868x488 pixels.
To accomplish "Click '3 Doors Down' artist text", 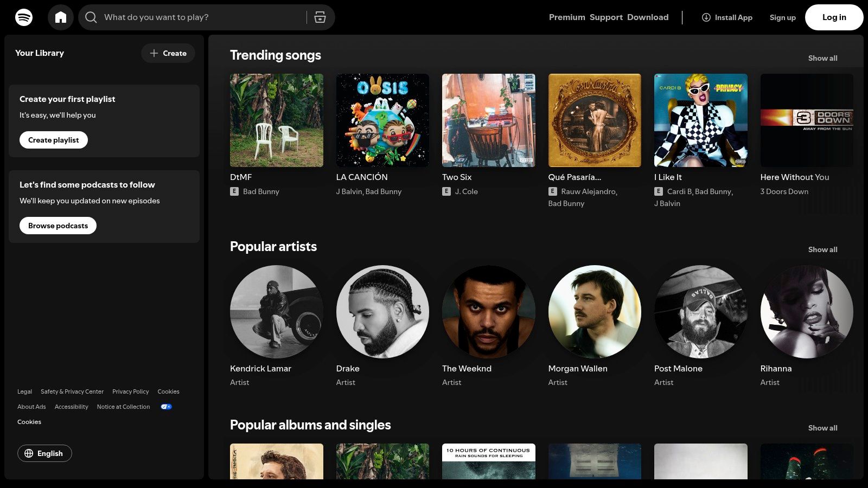I will 784,191.
